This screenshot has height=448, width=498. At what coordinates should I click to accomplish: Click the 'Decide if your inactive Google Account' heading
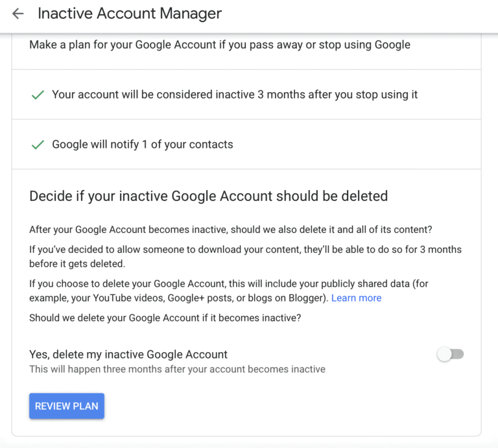(208, 196)
